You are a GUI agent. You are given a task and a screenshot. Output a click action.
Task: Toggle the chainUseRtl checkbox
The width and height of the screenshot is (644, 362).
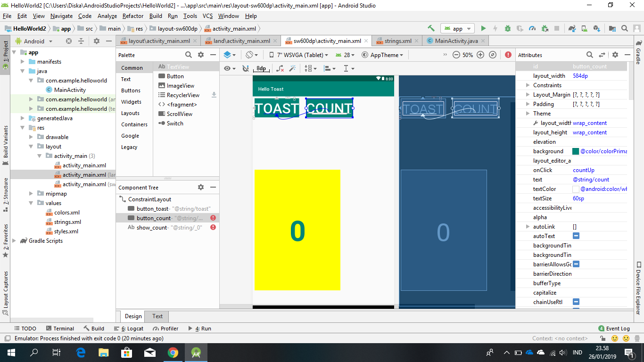[576, 302]
